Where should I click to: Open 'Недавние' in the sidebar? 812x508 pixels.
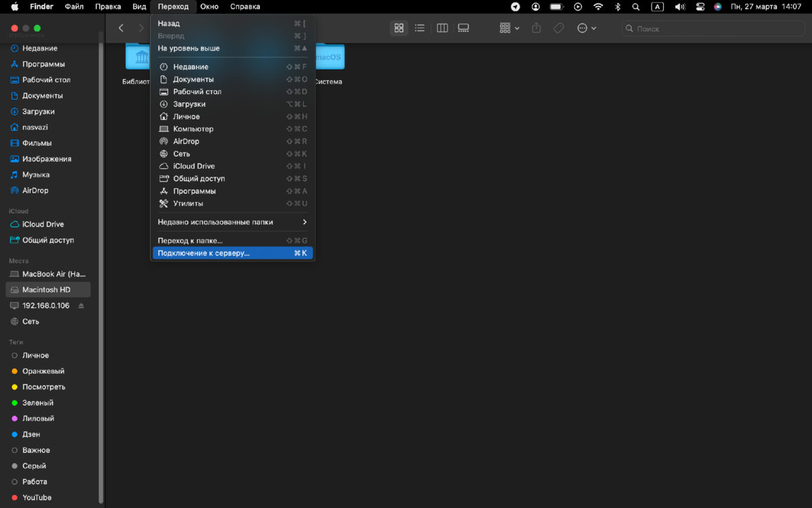pyautogui.click(x=47, y=48)
